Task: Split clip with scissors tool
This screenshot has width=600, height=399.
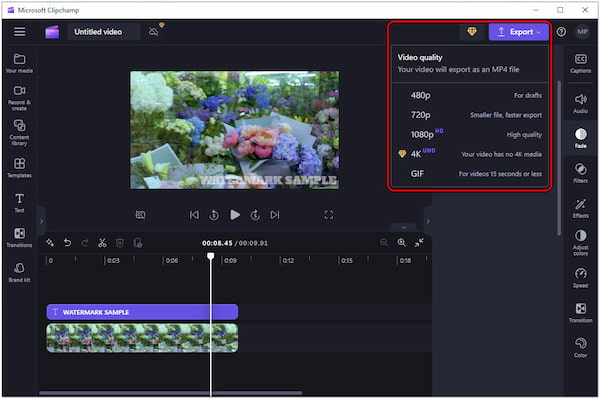Action: [x=102, y=243]
